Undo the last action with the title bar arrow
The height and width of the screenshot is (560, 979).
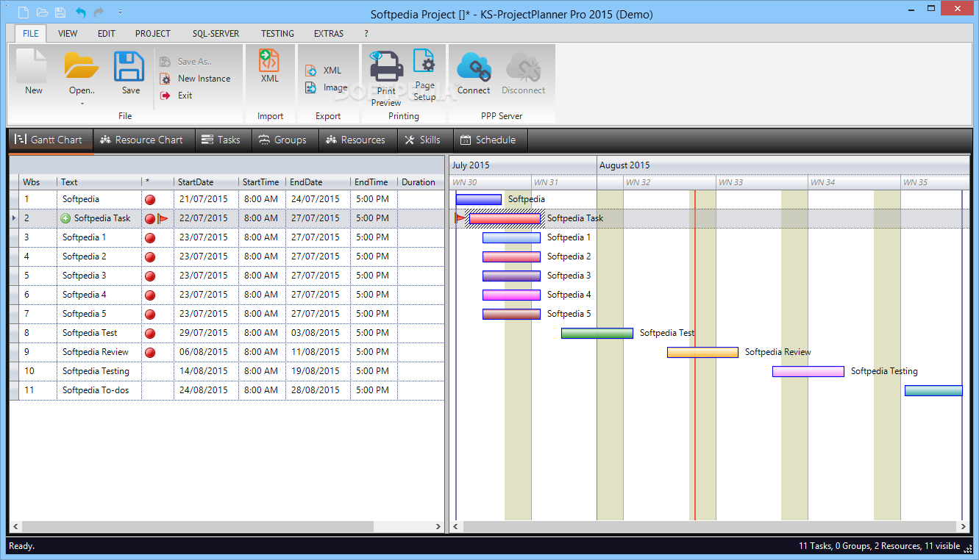(80, 12)
